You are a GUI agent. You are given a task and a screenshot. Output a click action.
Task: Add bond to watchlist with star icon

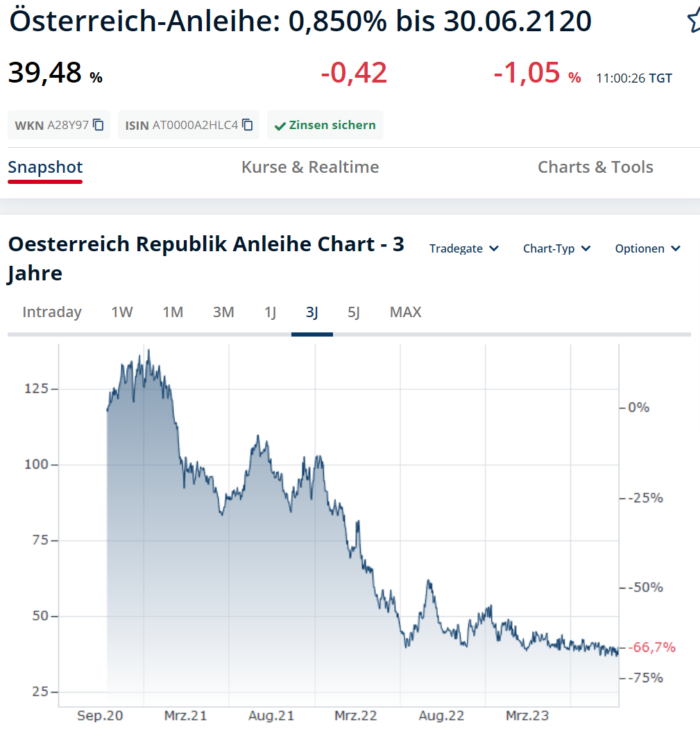pos(693,21)
